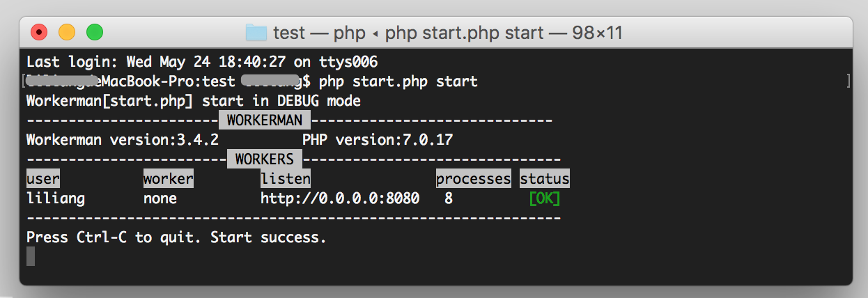Zoom the window with the green button

94,32
